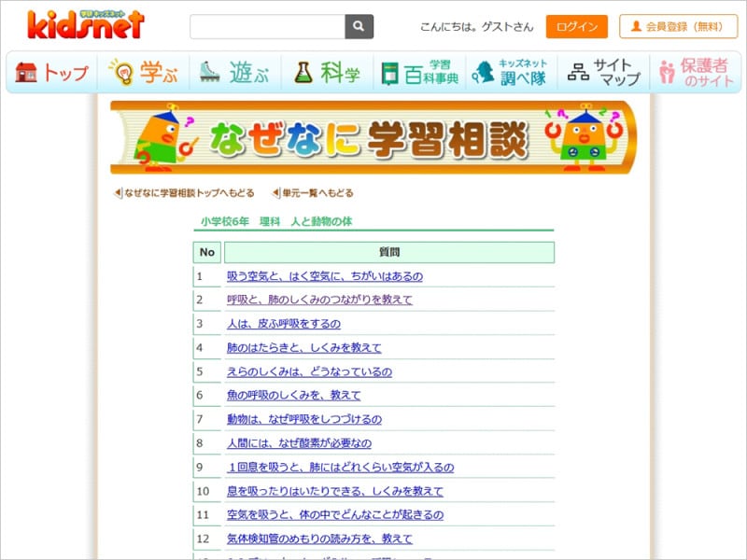Open the 学ぶ lightbulb section
Image resolution: width=747 pixels, height=560 pixels.
[144, 73]
